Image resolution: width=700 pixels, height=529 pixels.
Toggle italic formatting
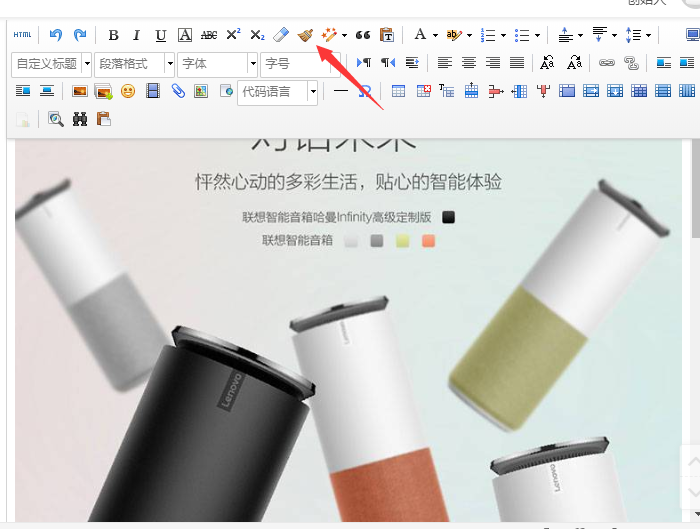pyautogui.click(x=137, y=35)
